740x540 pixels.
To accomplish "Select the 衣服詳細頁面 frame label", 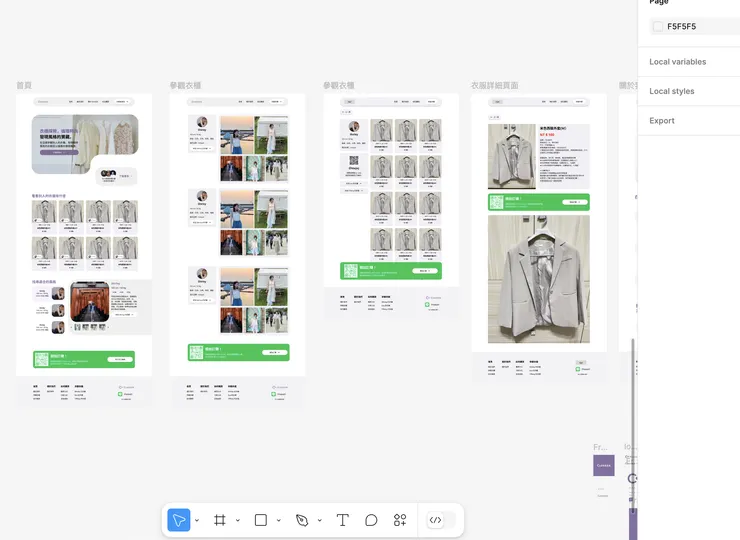I will 495,85.
